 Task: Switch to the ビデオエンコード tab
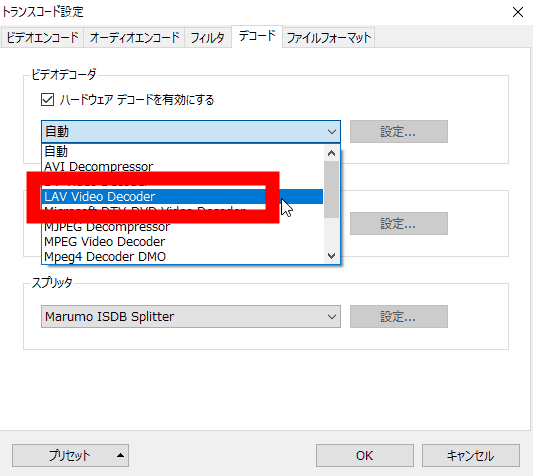[x=42, y=37]
